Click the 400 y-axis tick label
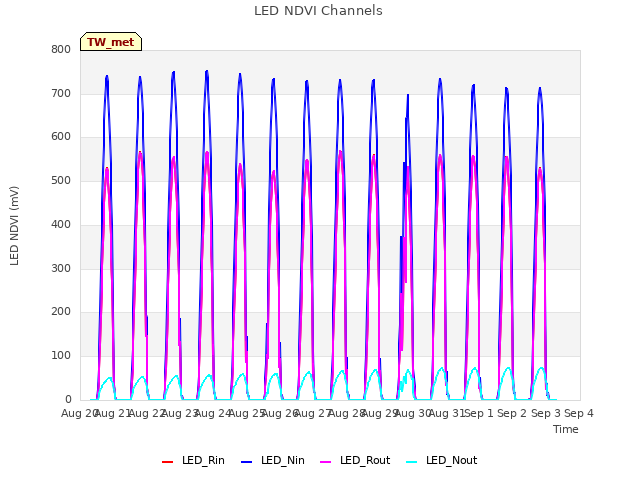The width and height of the screenshot is (640, 480). [61, 224]
